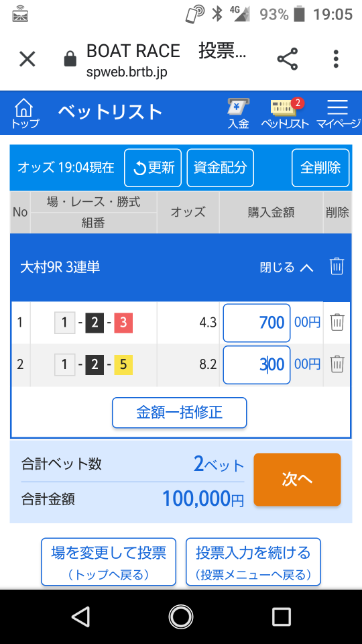This screenshot has width=362, height=644.
Task: Proceed with the orange 次へ button
Action: coord(297,479)
